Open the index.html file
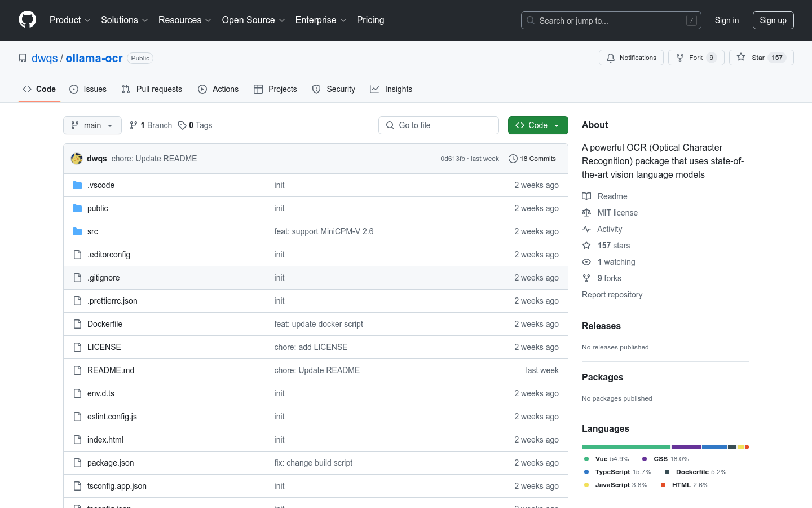Image resolution: width=812 pixels, height=508 pixels. tap(105, 440)
